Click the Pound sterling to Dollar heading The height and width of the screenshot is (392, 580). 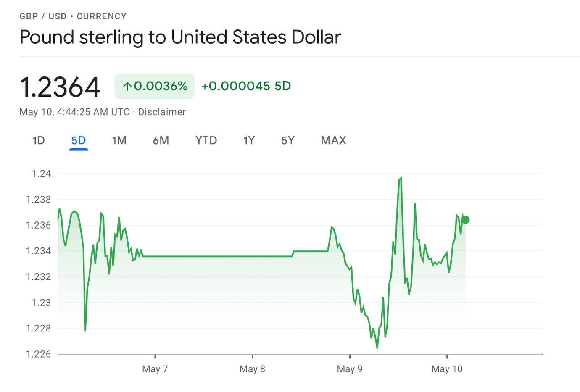click(180, 37)
